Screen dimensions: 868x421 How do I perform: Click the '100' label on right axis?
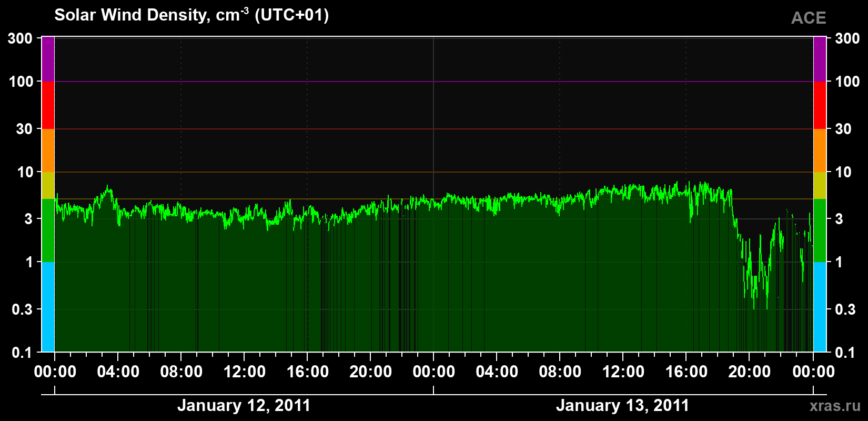pyautogui.click(x=847, y=82)
